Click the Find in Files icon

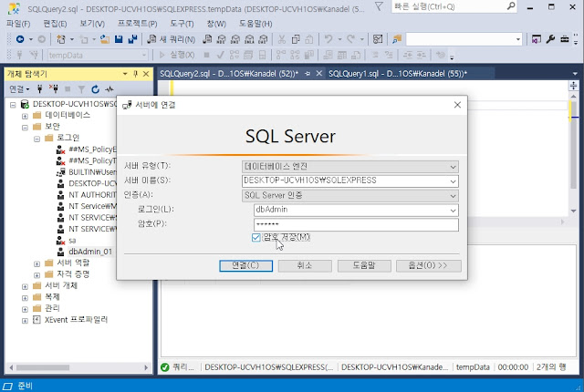pos(397,39)
